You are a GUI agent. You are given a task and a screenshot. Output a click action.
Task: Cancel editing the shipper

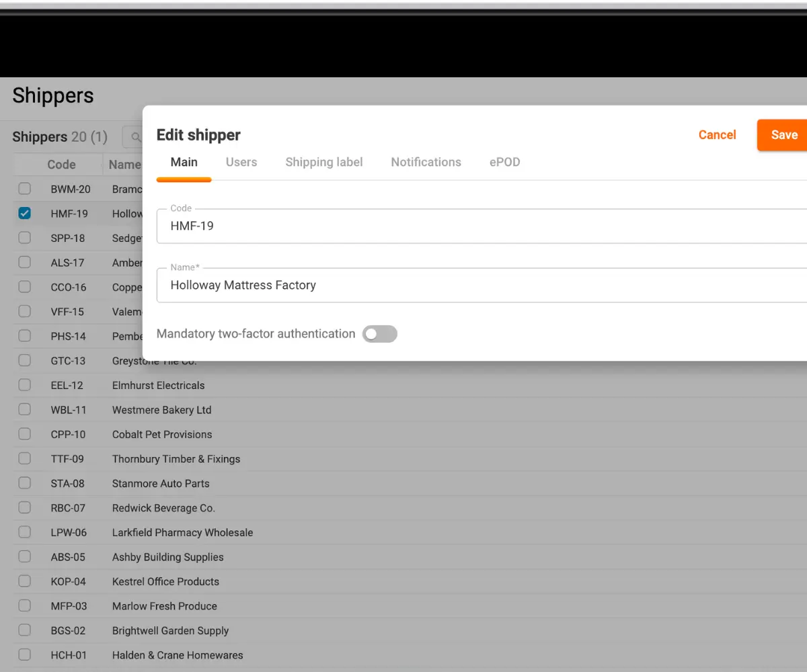(718, 135)
